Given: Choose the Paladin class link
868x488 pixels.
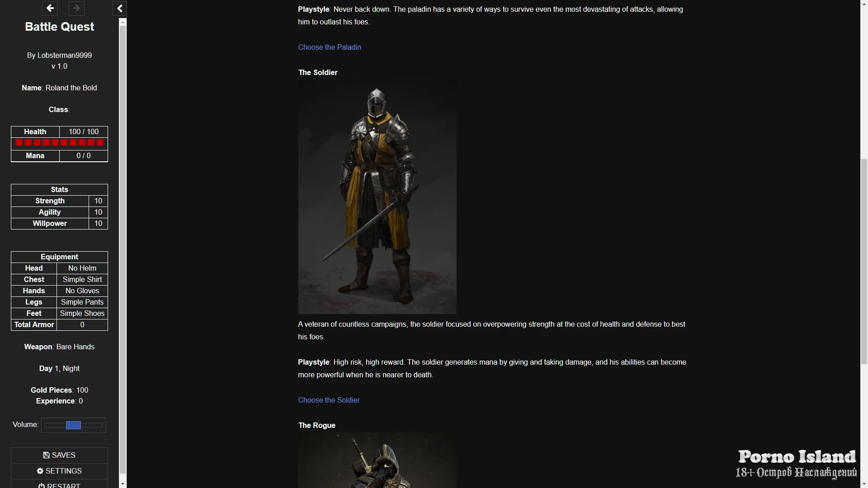Looking at the screenshot, I should pyautogui.click(x=329, y=47).
